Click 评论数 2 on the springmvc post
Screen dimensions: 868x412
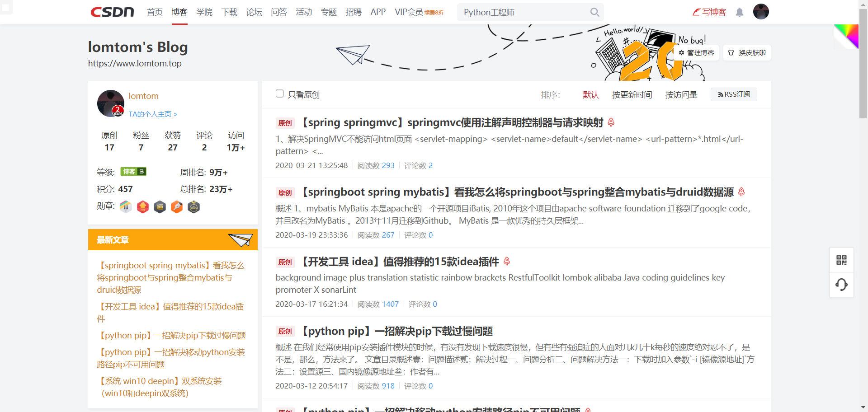click(x=418, y=165)
